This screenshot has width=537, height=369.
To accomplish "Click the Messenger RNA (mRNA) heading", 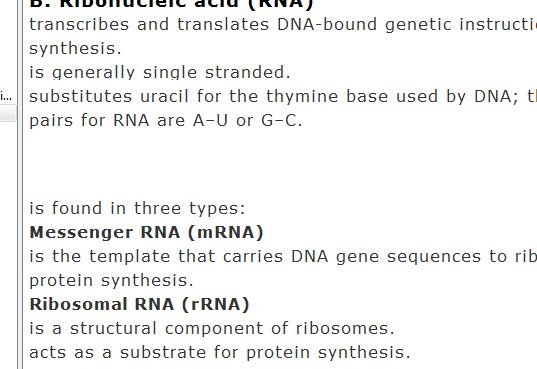I will point(146,232).
